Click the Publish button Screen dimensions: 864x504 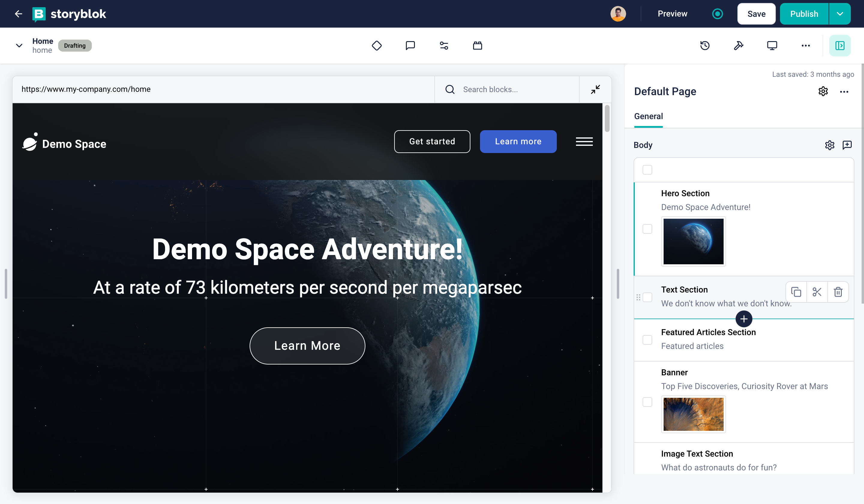[804, 14]
